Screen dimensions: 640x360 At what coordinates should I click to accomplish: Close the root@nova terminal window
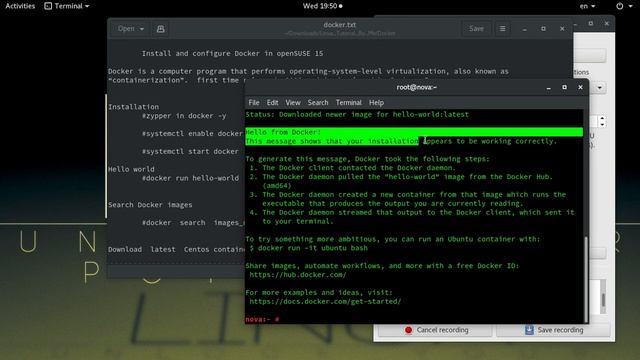(580, 87)
